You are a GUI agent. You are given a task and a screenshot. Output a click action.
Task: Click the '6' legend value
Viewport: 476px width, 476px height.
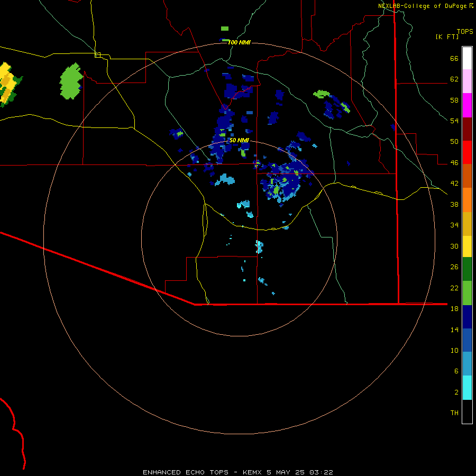(456, 371)
